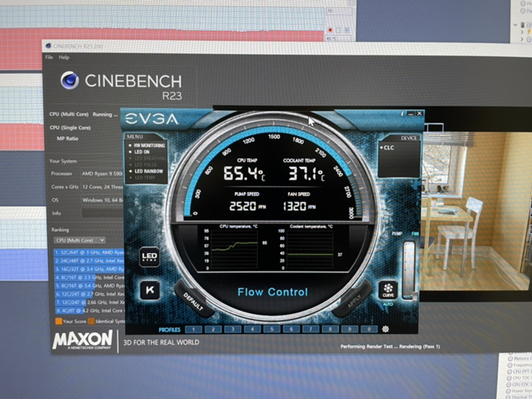Click the CPU temperature graph
The image size is (532, 399).
234,250
